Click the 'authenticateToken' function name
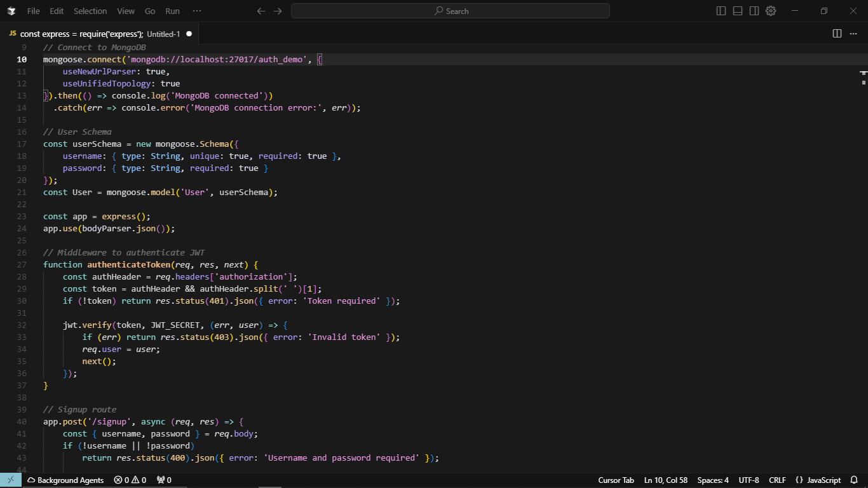This screenshot has width=868, height=488. pos(129,265)
